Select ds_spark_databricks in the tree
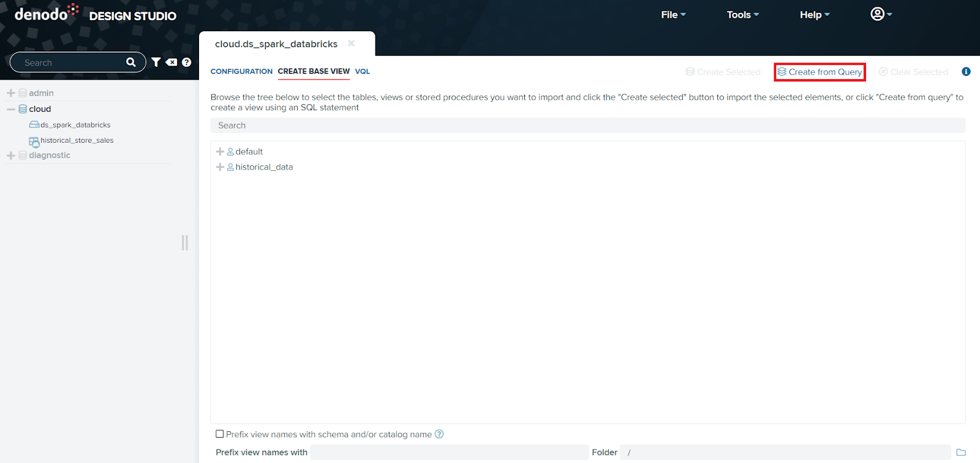Screen dimensions: 980x463 click(x=75, y=125)
